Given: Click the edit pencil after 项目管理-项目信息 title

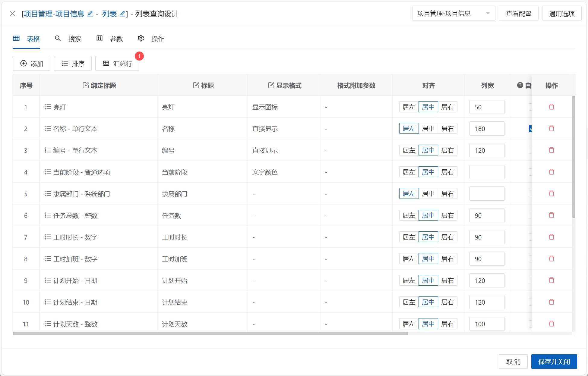Looking at the screenshot, I should click(x=90, y=14).
